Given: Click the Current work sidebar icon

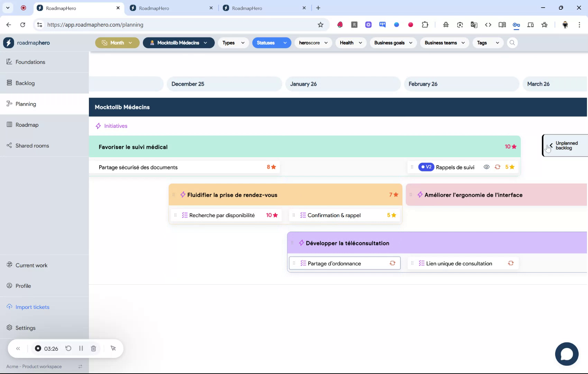Looking at the screenshot, I should click(x=9, y=265).
